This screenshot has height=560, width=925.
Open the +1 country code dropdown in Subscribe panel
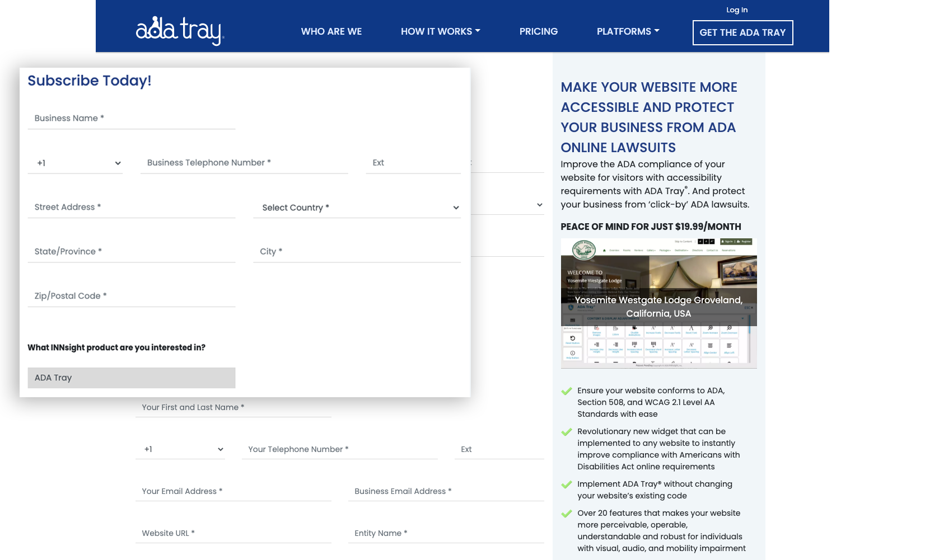click(75, 163)
